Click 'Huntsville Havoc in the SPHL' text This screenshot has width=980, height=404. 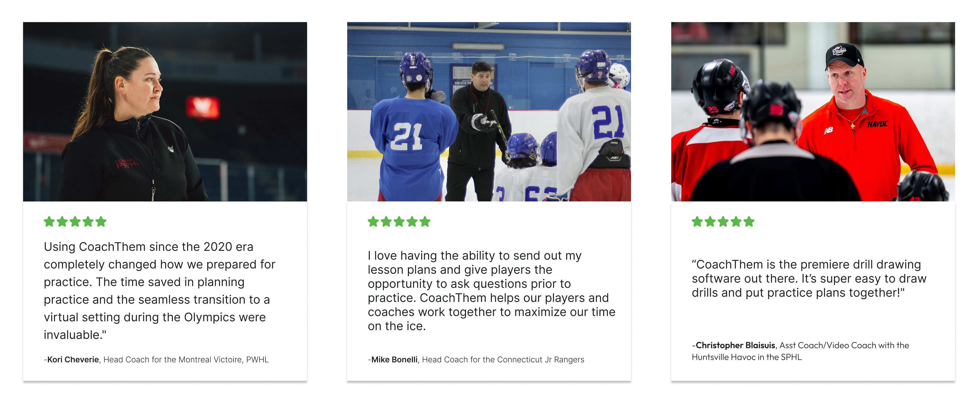click(x=747, y=357)
